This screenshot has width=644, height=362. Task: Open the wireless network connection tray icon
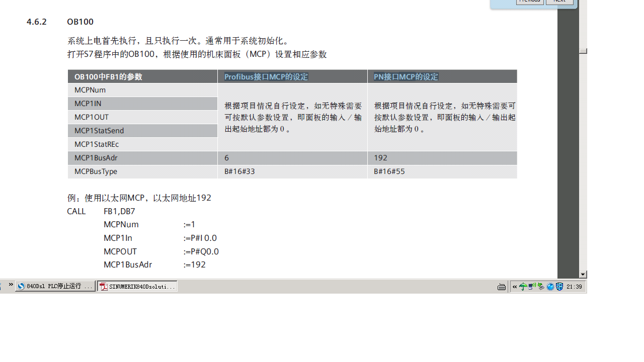(532, 287)
